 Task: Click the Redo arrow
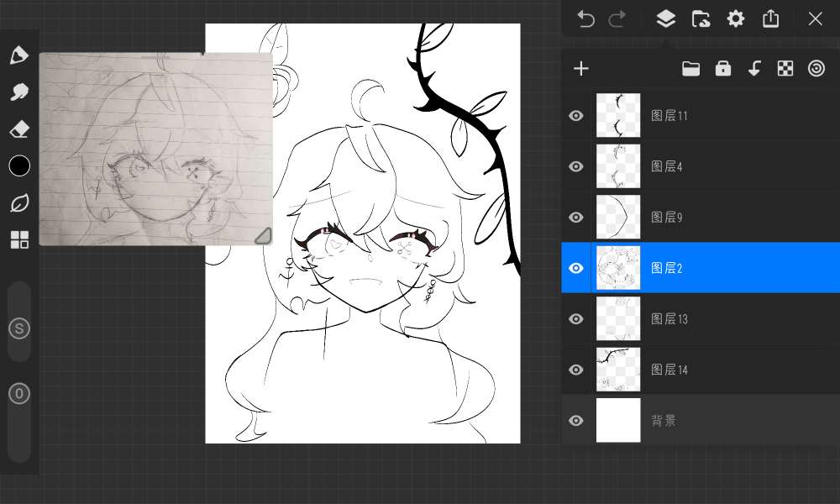[617, 19]
